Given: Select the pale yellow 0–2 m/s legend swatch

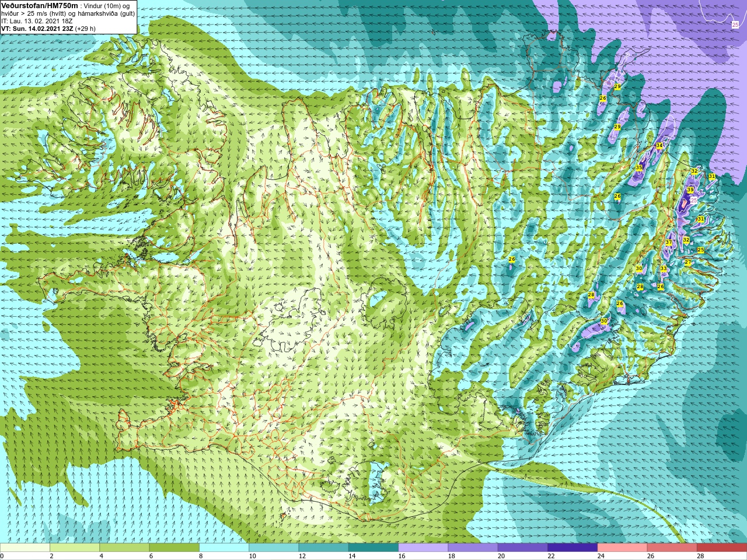Looking at the screenshot, I should 25,548.
